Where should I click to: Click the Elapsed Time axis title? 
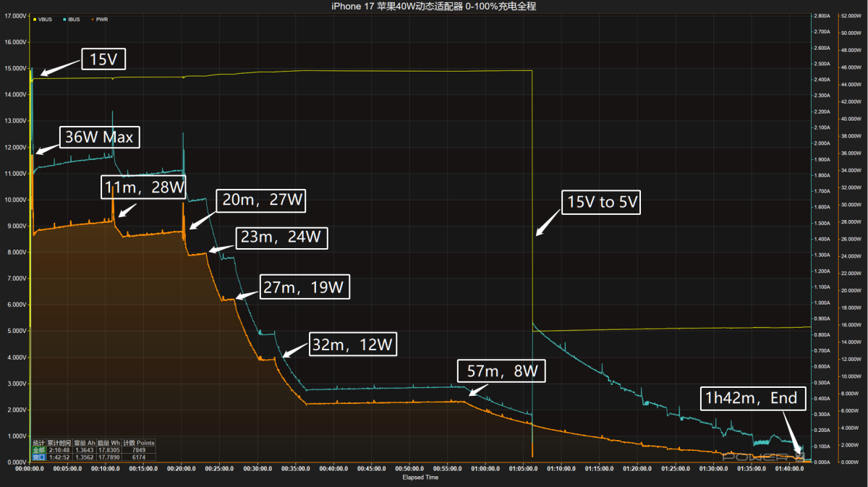coord(420,477)
